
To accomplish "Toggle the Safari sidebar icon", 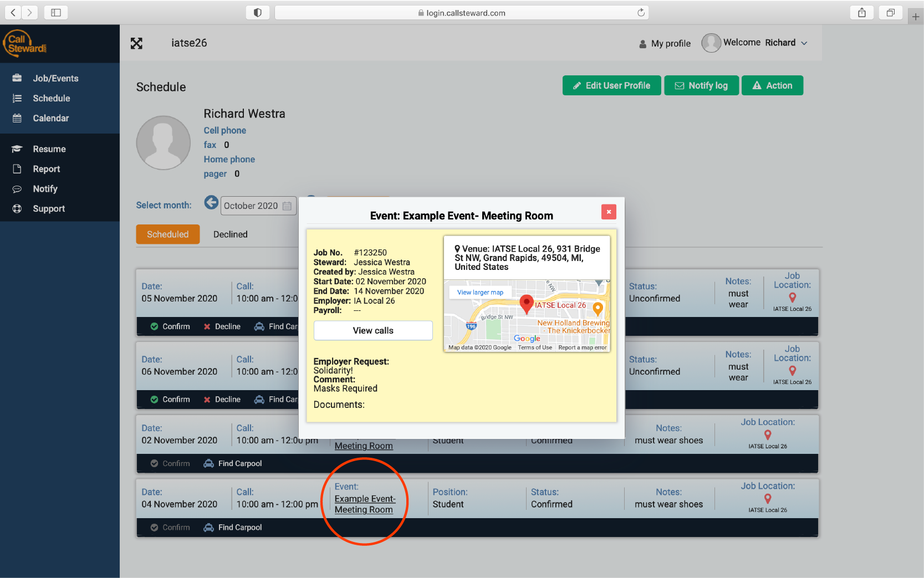I will coord(56,13).
